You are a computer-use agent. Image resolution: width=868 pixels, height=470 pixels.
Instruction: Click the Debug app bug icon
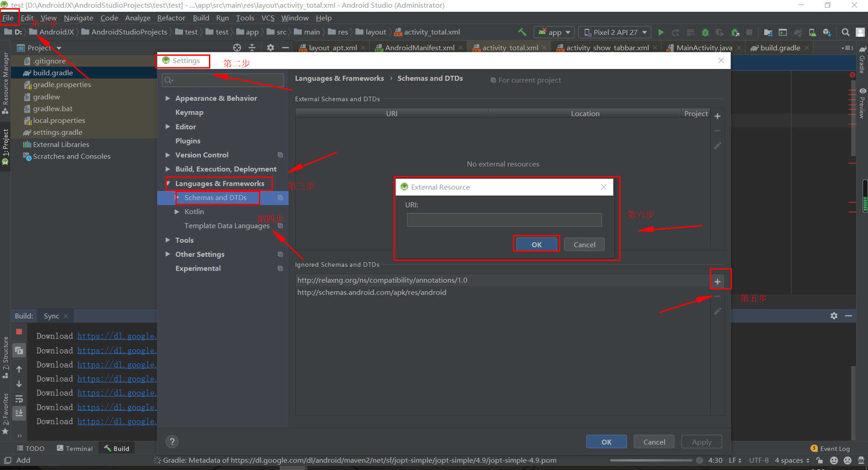[x=705, y=32]
